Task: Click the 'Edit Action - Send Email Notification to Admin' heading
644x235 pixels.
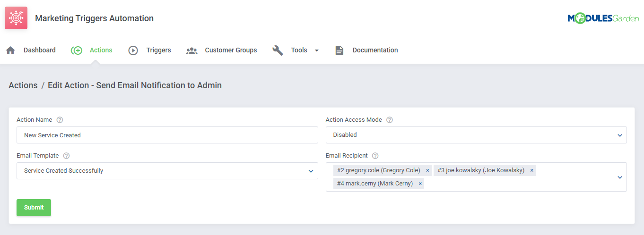Action: (135, 85)
